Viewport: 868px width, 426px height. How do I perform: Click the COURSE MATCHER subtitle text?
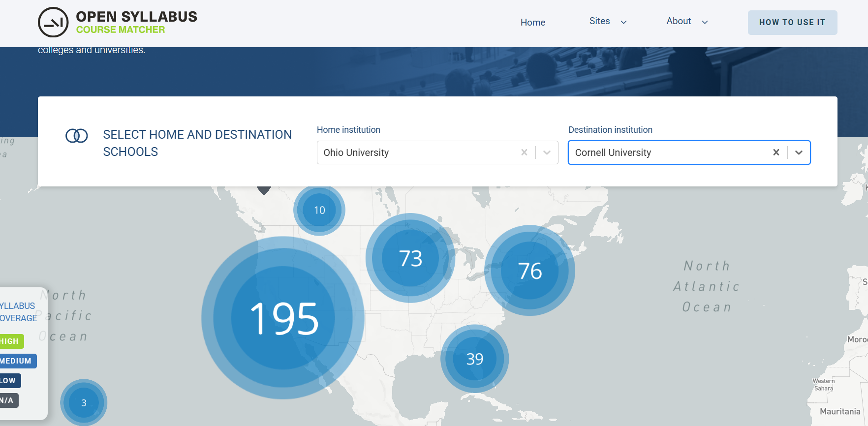(x=121, y=30)
